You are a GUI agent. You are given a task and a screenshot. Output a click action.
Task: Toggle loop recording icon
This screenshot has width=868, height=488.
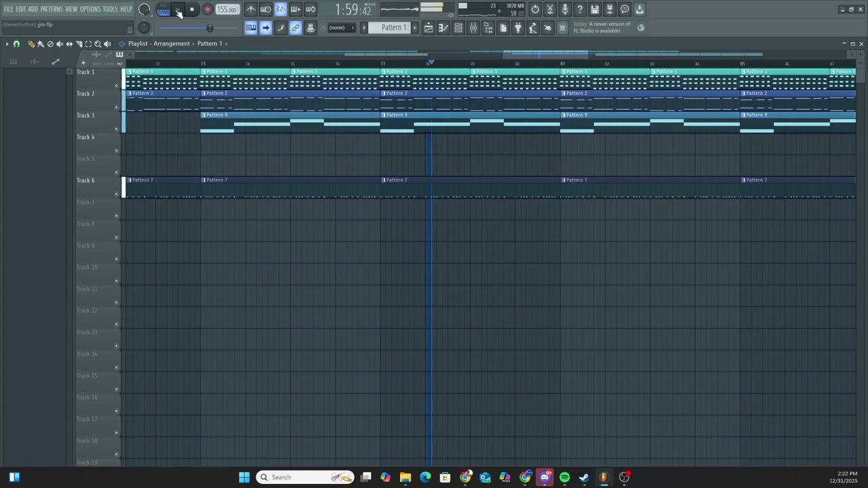coord(311,9)
